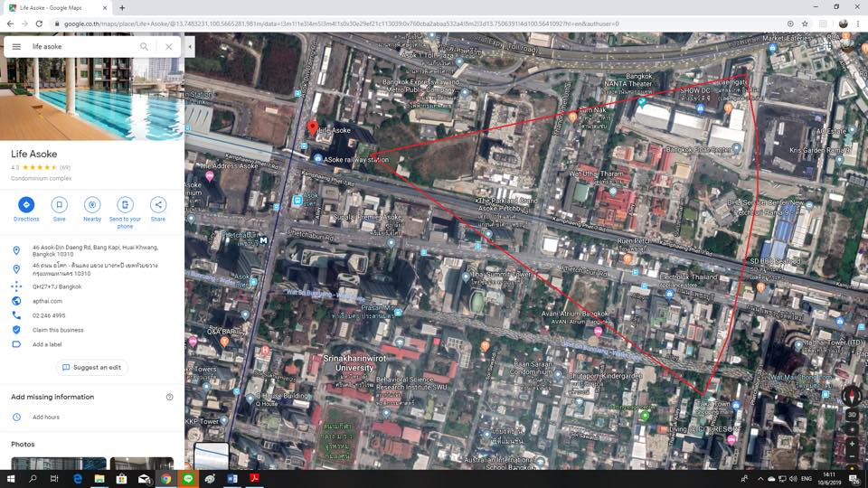This screenshot has height=488, width=868.
Task: Click the English address row
Action: pyautogui.click(x=92, y=250)
